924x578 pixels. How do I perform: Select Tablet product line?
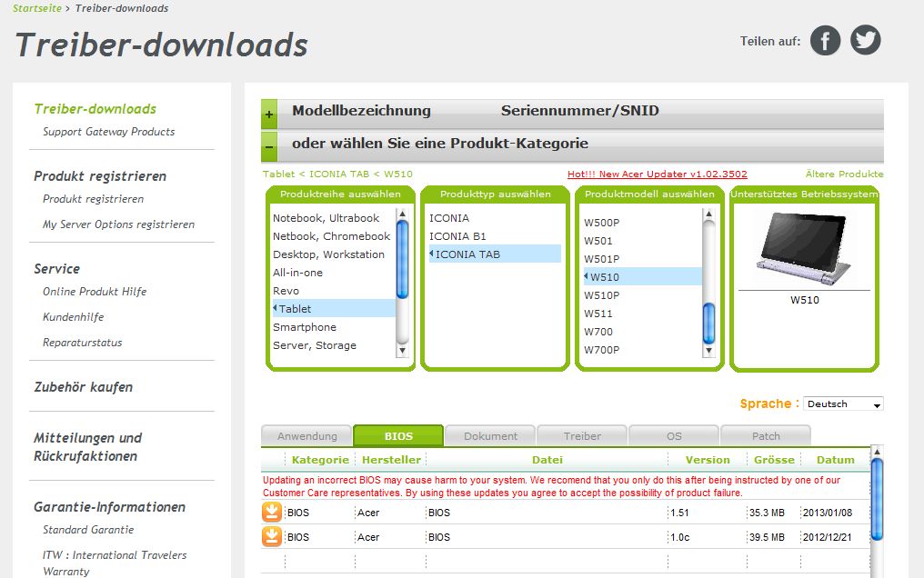(333, 308)
